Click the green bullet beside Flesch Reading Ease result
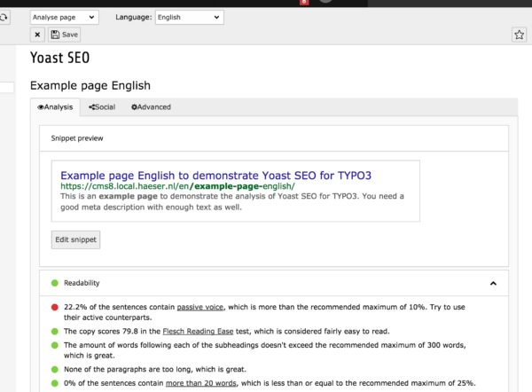 click(x=55, y=331)
